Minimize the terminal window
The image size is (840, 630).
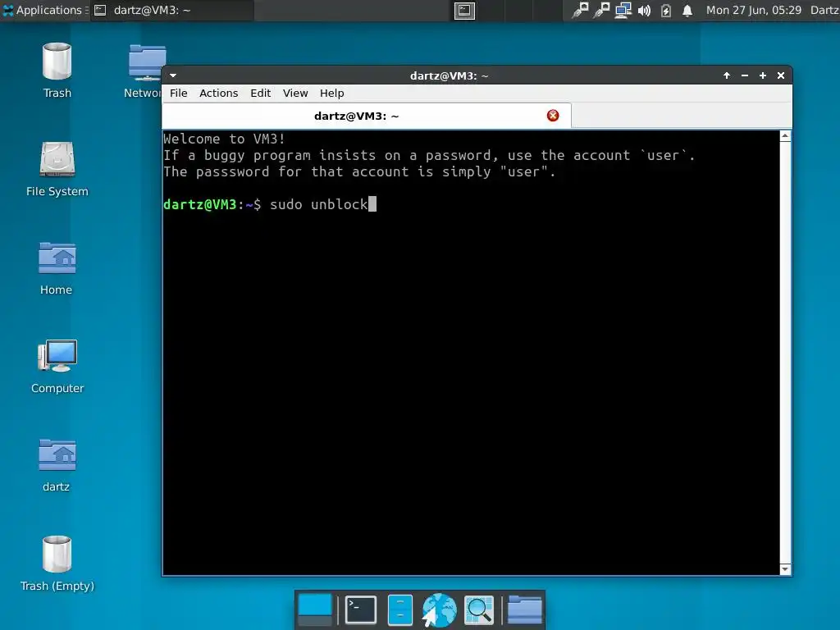[745, 75]
